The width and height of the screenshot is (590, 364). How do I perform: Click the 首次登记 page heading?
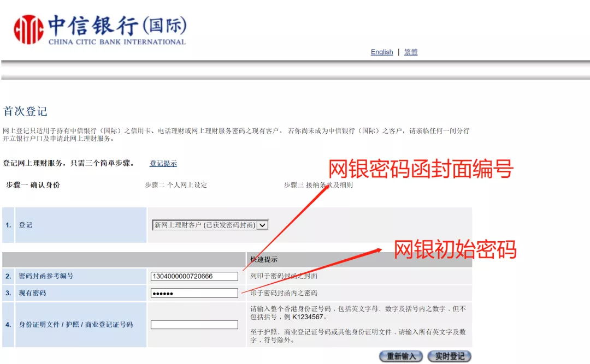point(25,111)
